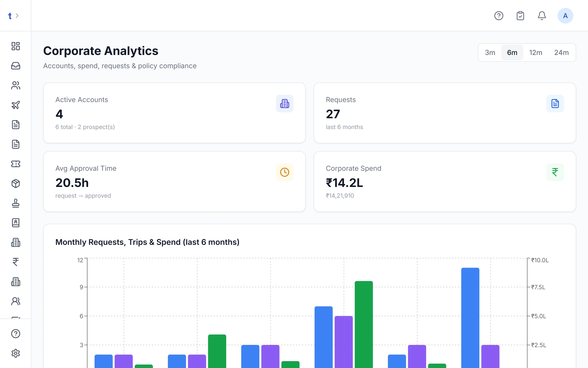Click the '20.5h' approval time value
Viewport: 588px width, 368px height.
pos(72,183)
